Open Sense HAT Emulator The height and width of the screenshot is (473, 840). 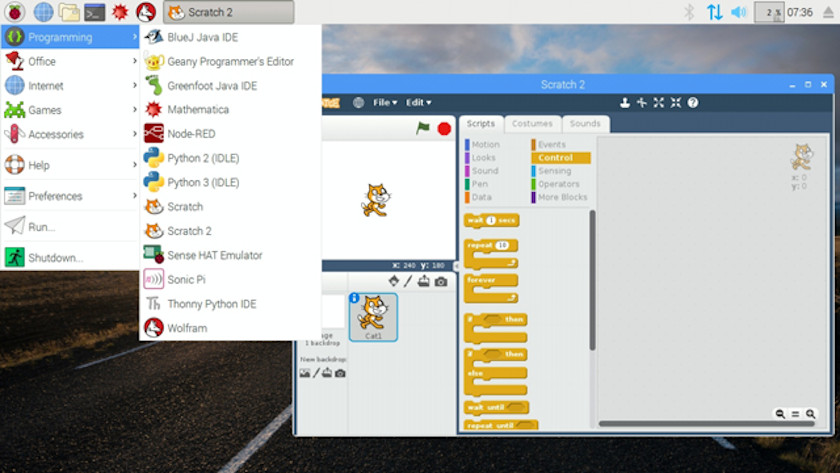coord(230,255)
